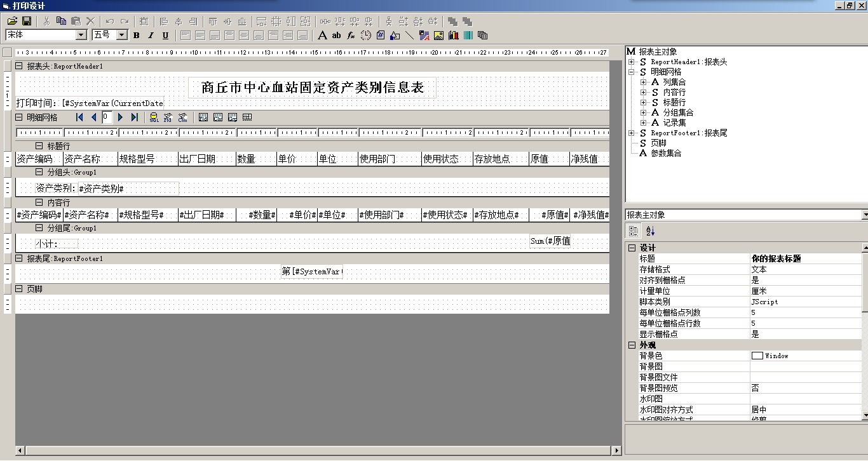
Task: Copy the selected item via the copy icon
Action: pos(62,21)
